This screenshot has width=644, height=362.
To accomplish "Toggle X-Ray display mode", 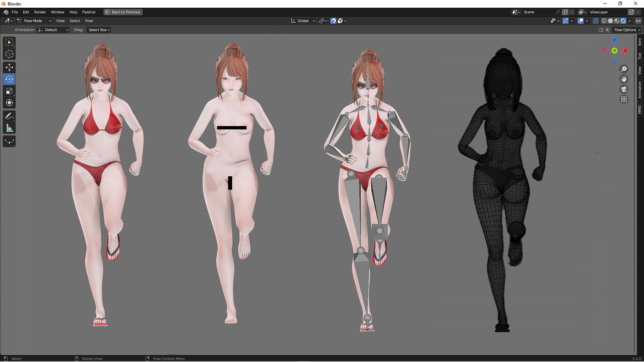I will 595,21.
